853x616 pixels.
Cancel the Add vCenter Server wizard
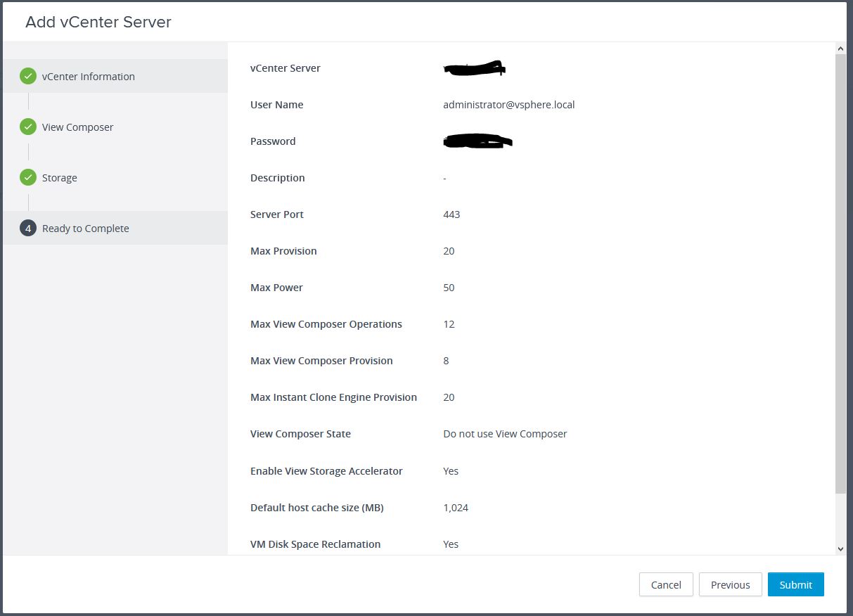coord(666,584)
